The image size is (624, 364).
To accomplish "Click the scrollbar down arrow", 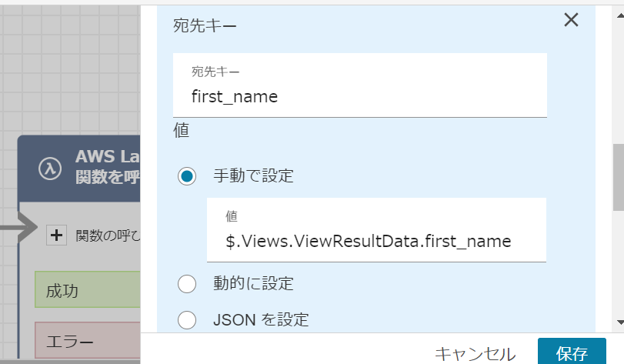I will click(620, 322).
